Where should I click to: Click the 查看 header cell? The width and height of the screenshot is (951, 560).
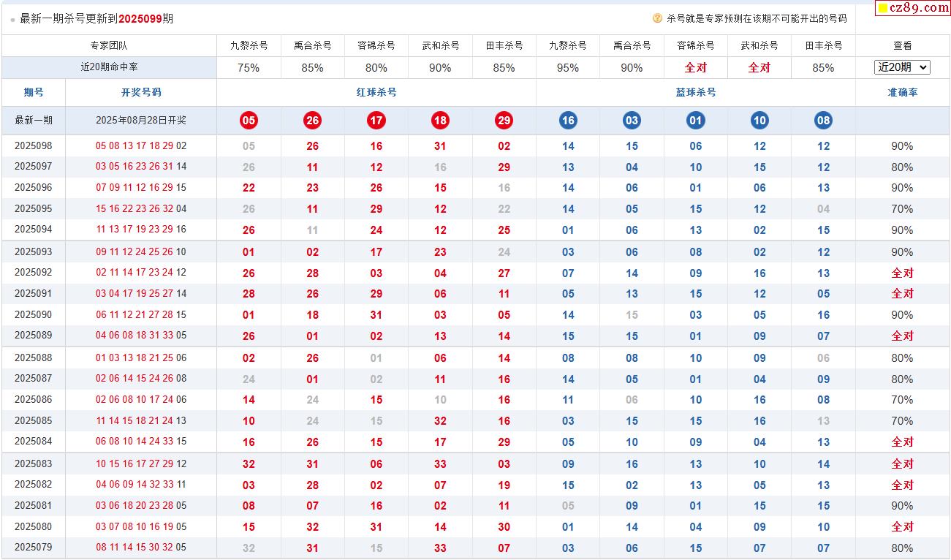pyautogui.click(x=903, y=45)
